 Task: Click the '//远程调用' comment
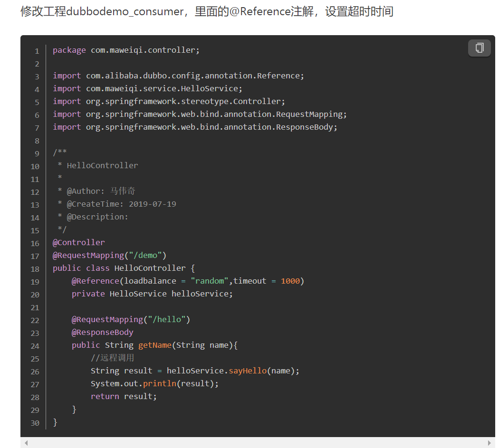point(112,358)
